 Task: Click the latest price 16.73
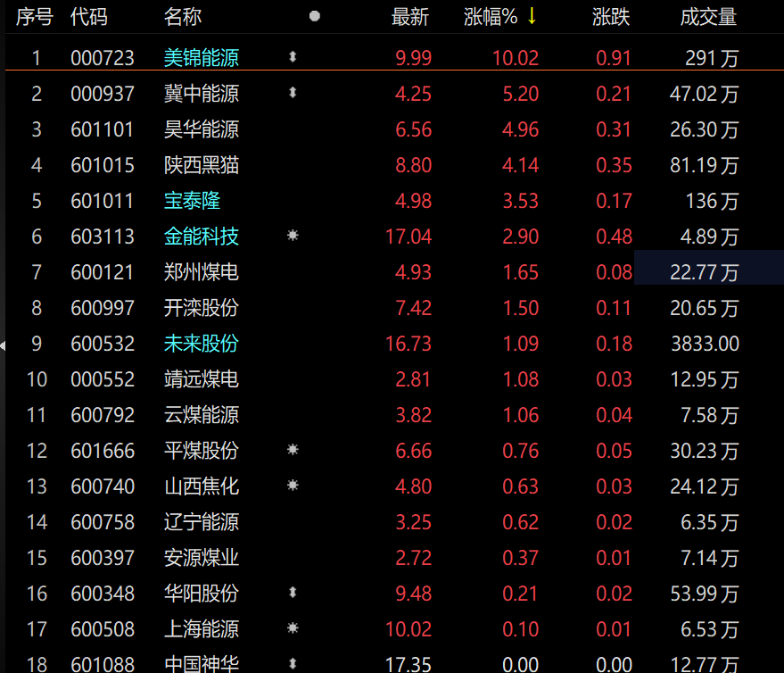tap(409, 344)
